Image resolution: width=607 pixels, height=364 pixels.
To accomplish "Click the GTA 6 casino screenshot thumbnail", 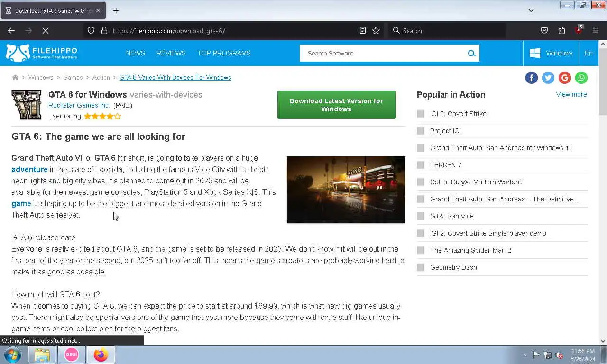I will (x=346, y=190).
